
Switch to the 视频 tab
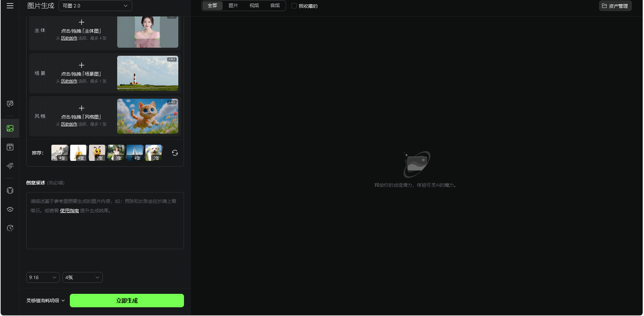[x=254, y=6]
